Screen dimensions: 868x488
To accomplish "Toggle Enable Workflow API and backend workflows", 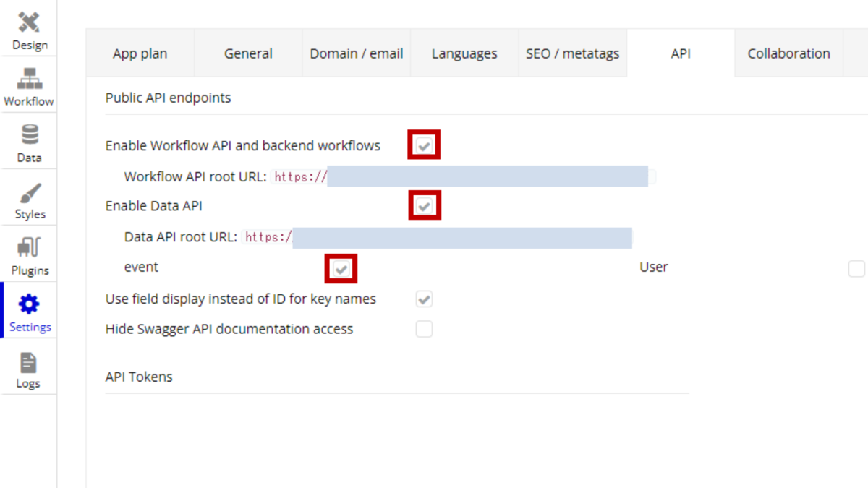I will (424, 146).
